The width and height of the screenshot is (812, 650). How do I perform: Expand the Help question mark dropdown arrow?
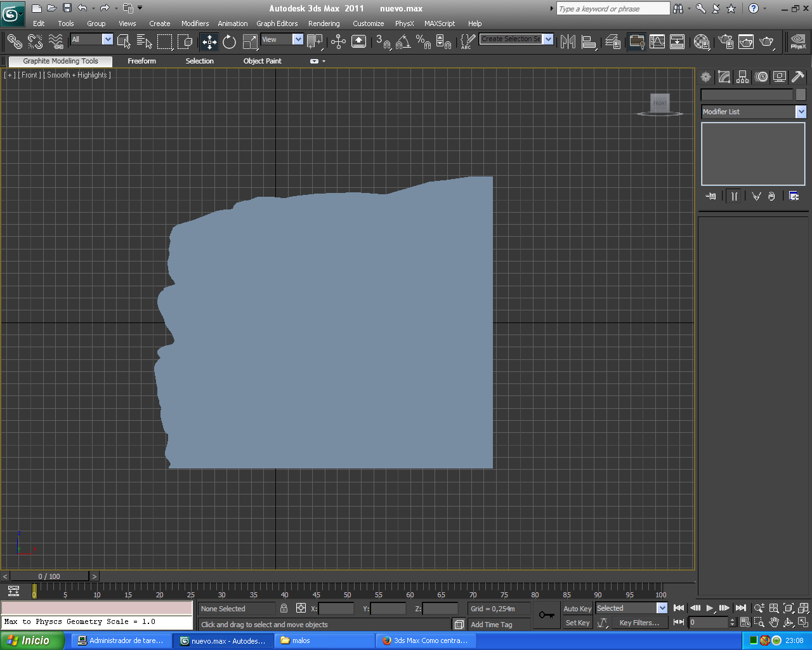pyautogui.click(x=764, y=8)
